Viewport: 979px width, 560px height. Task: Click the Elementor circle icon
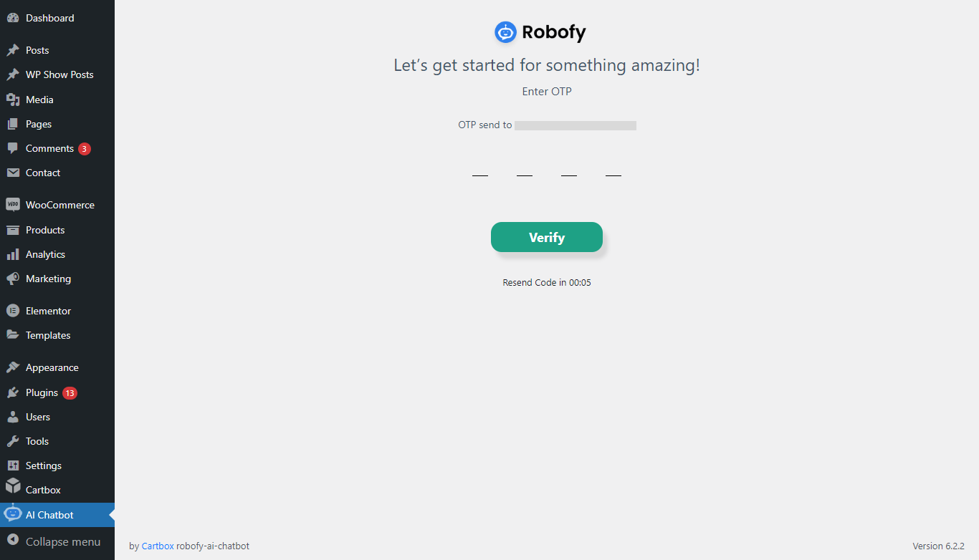13,311
